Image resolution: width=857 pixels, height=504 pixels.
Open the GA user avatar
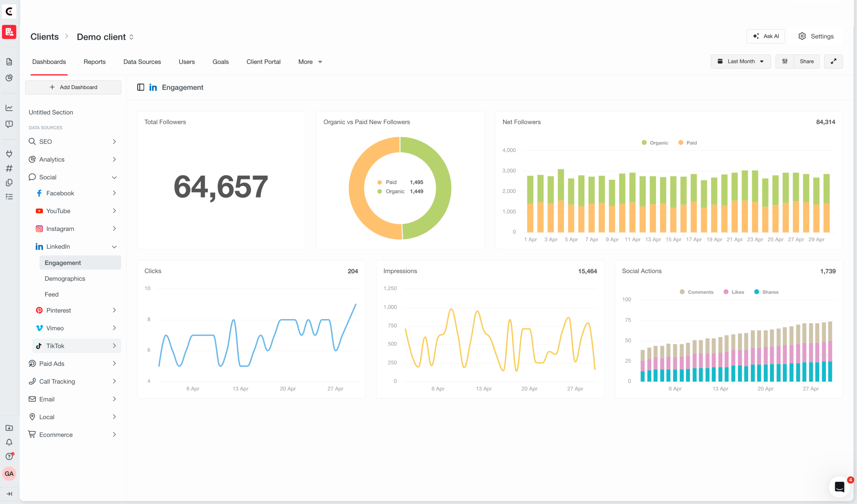[9, 474]
